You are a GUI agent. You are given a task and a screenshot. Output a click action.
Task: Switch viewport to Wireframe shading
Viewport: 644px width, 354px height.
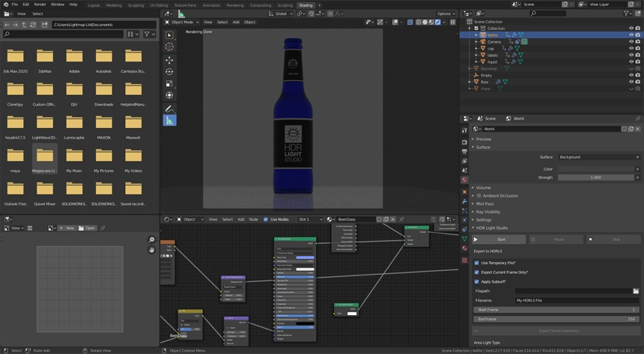pos(419,22)
